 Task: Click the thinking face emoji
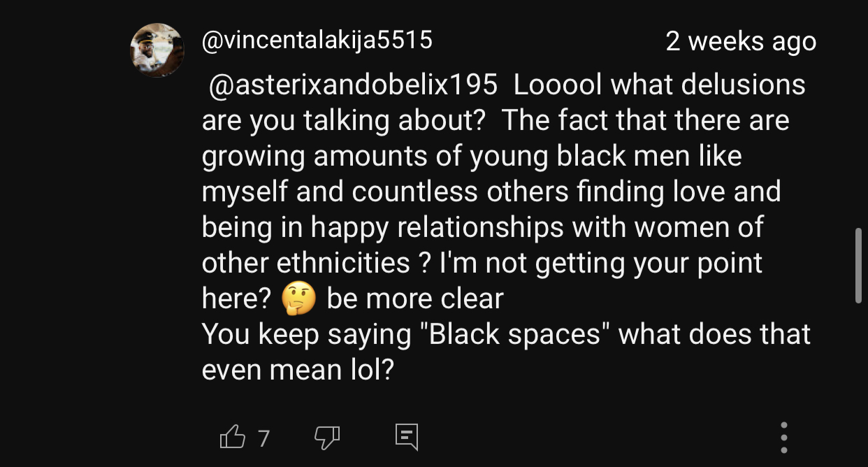[x=298, y=300]
